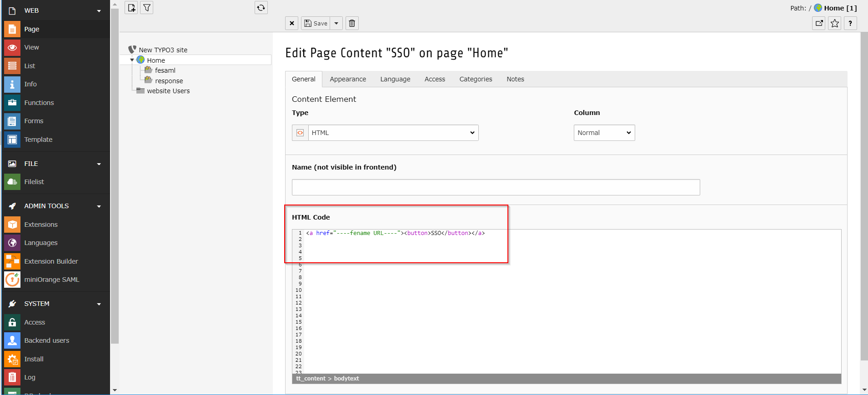Open the Page module icon
Image resolution: width=868 pixels, height=395 pixels.
tap(12, 29)
